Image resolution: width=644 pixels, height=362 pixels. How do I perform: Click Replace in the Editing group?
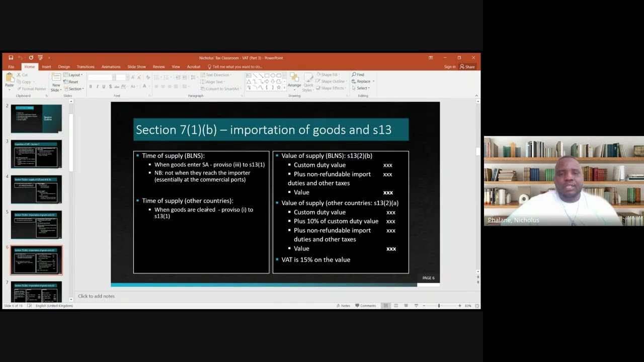pyautogui.click(x=363, y=81)
